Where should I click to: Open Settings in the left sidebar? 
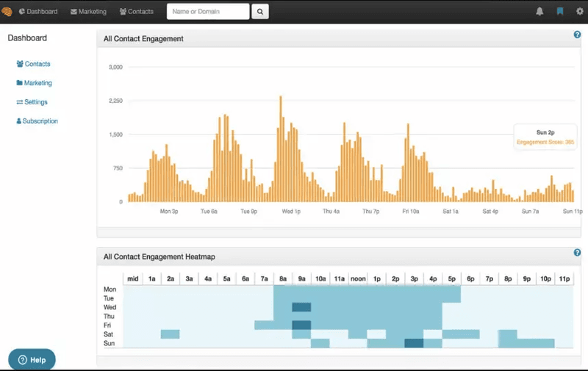click(32, 102)
